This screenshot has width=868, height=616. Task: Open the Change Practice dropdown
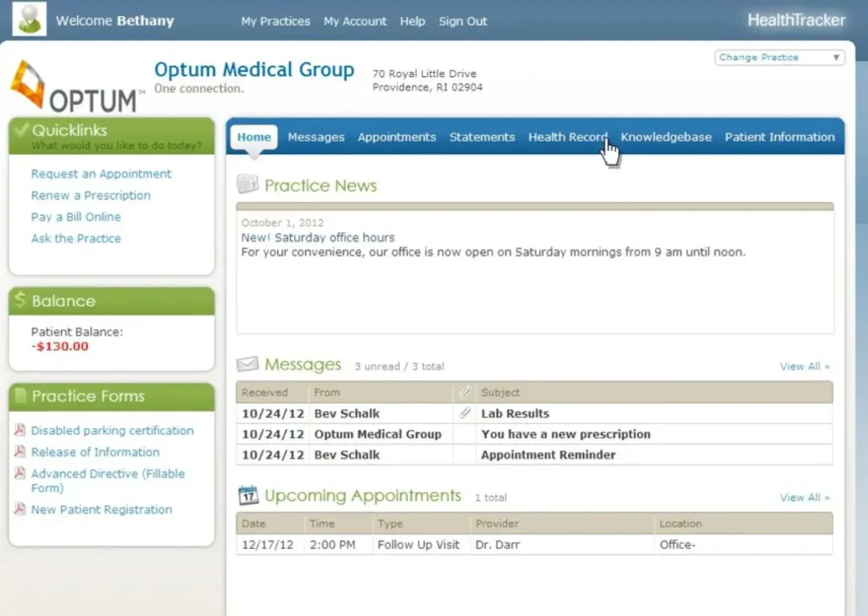click(778, 57)
